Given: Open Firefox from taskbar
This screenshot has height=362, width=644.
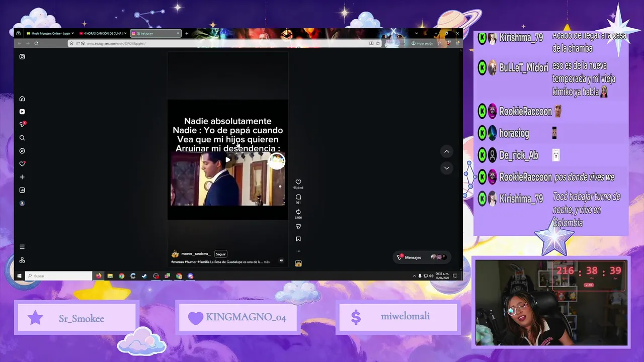Looking at the screenshot, I should [99, 276].
